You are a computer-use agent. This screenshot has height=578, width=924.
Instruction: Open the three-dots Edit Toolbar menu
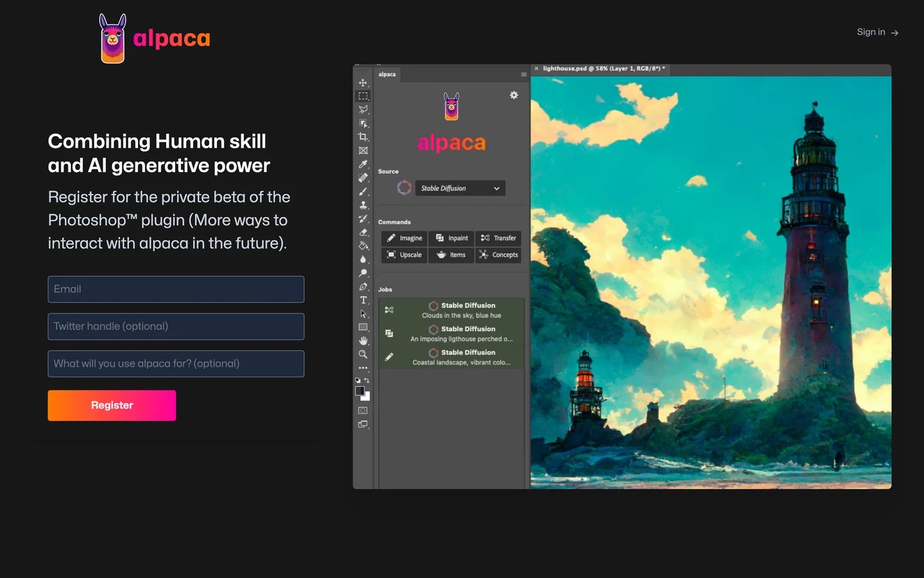pos(363,368)
